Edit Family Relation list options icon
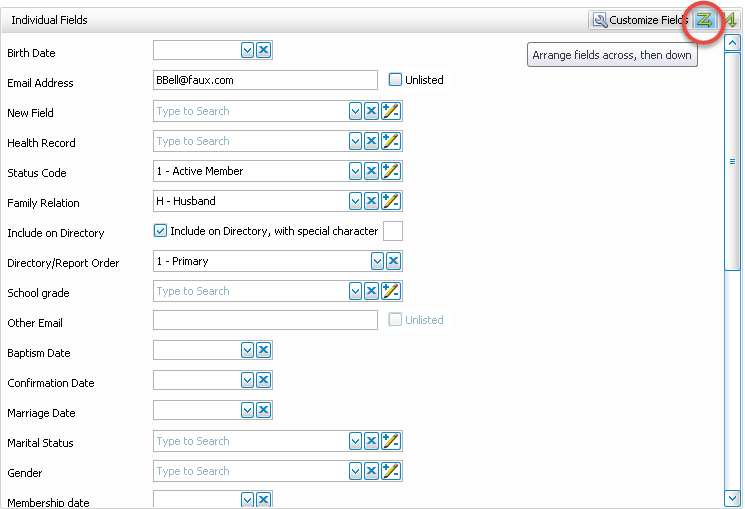This screenshot has width=745, height=509. 391,201
